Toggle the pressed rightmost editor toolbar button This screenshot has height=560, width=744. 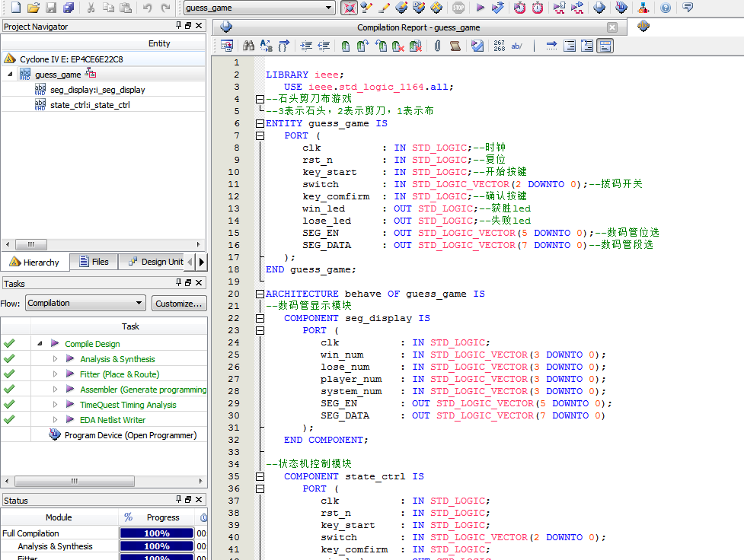605,46
